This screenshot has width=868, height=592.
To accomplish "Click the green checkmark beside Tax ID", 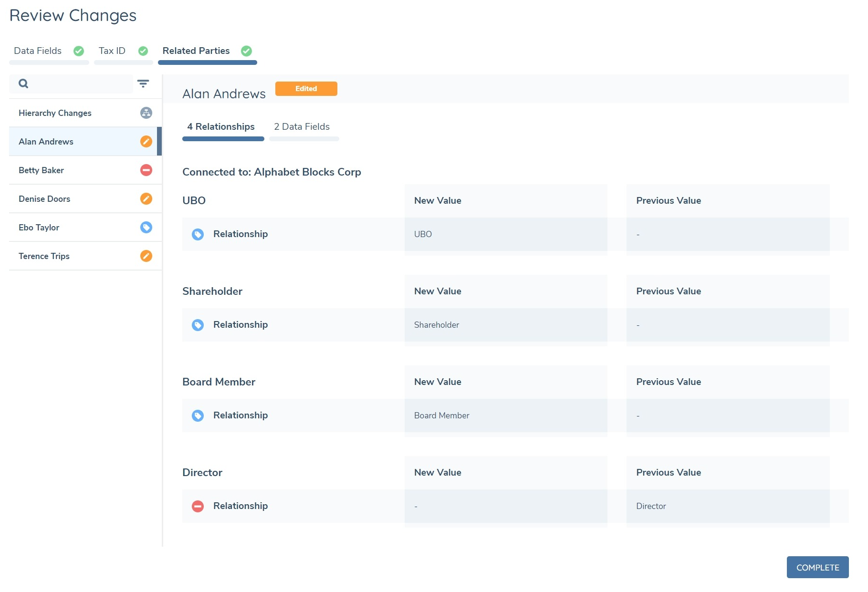I will tap(143, 51).
